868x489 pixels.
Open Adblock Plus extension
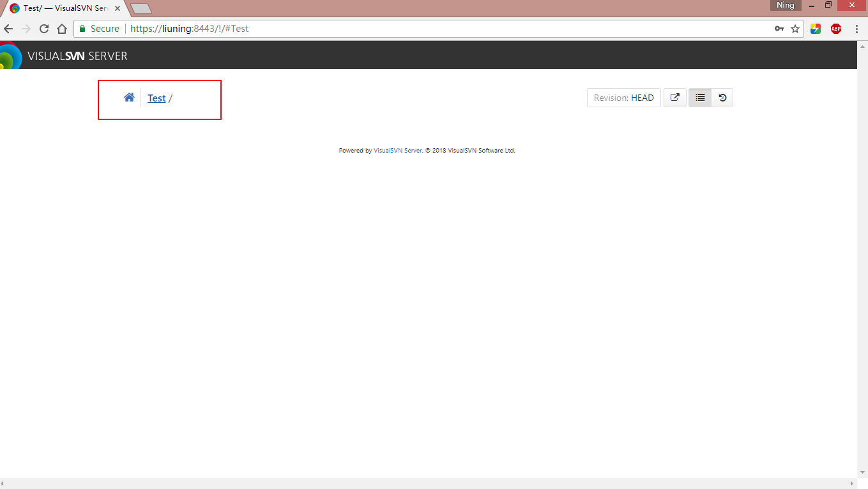pos(836,29)
